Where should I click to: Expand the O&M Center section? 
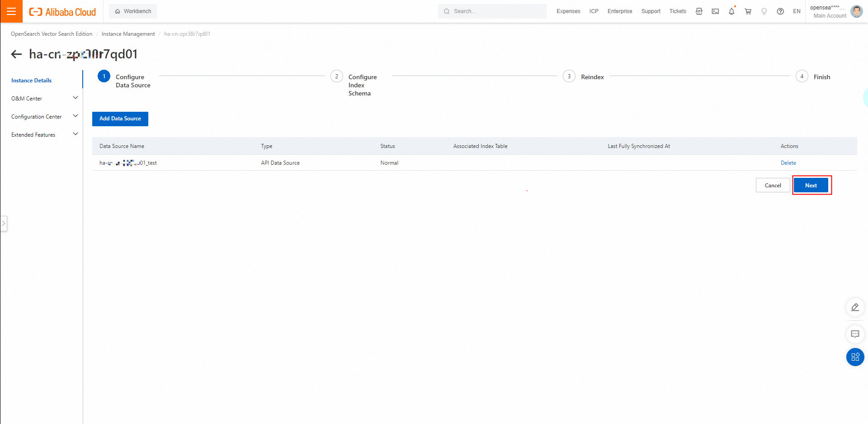tap(44, 98)
